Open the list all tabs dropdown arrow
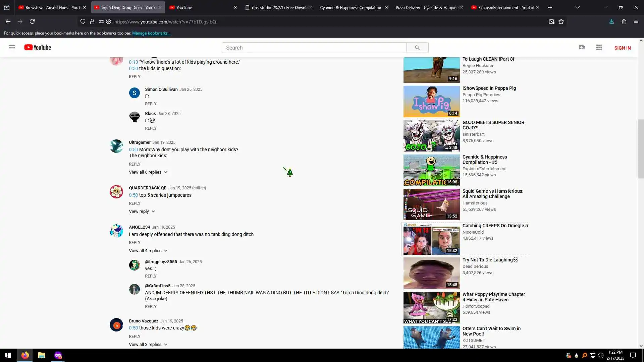The image size is (644, 362). tap(577, 7)
